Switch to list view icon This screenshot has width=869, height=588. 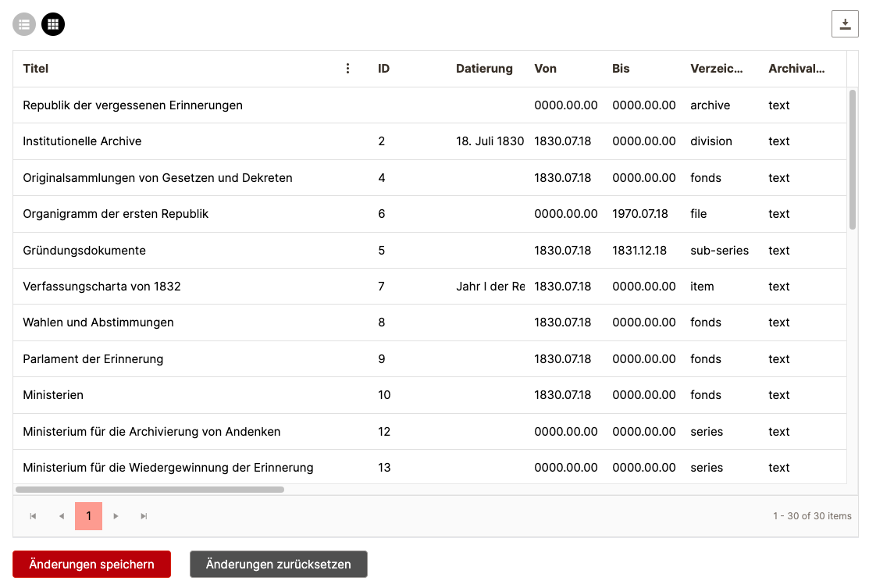pyautogui.click(x=24, y=24)
